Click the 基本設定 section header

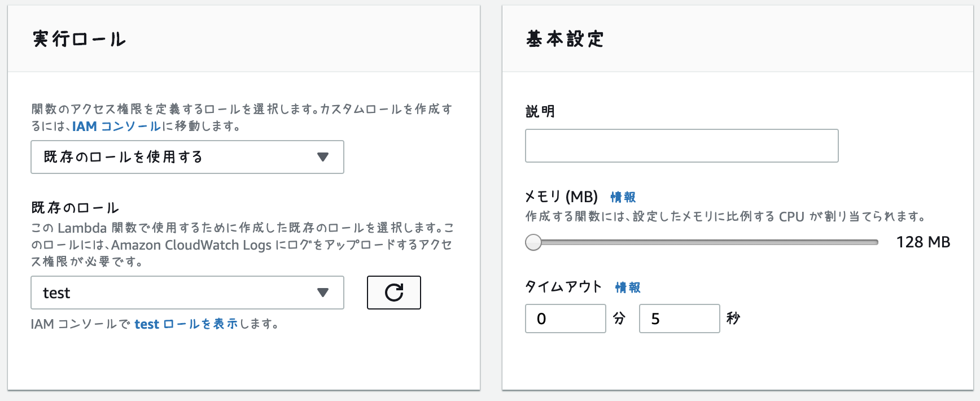coord(563,39)
